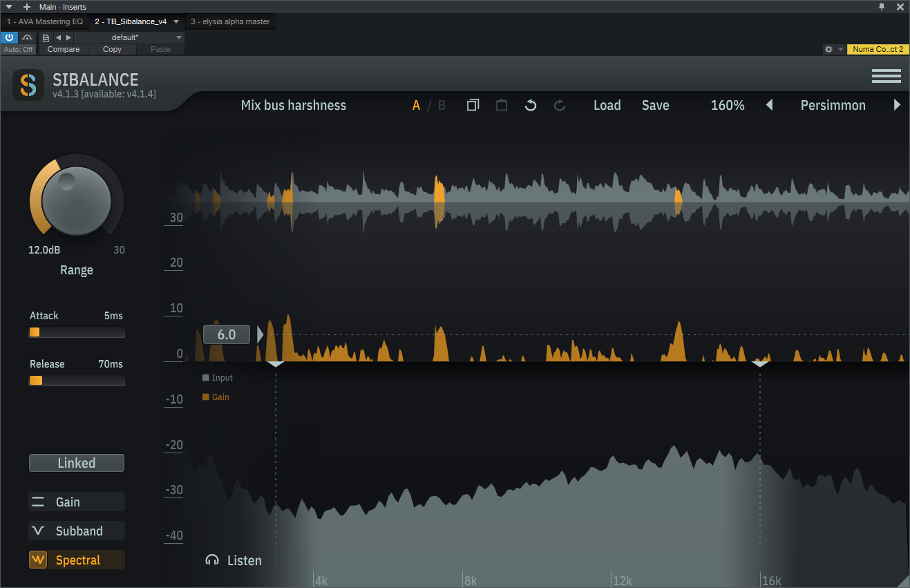Copy A/B state with the copy icon
The image size is (910, 588).
473,105
